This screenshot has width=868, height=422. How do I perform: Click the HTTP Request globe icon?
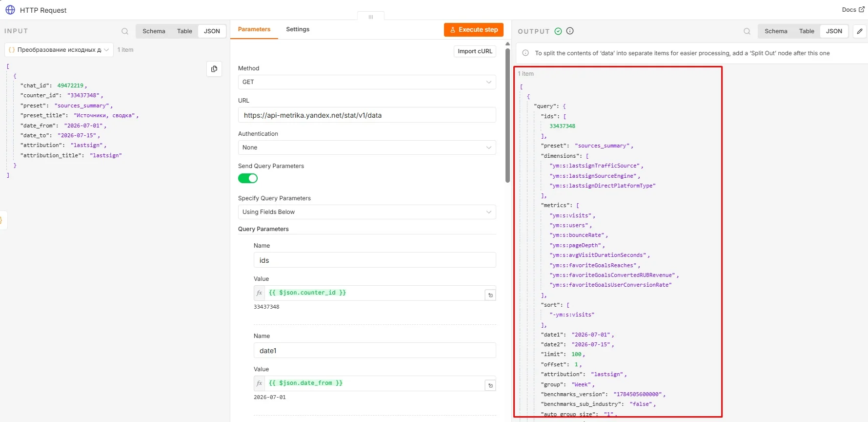point(10,10)
